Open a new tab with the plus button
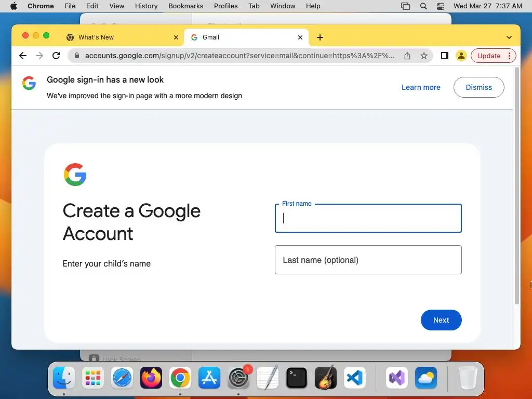Image resolution: width=532 pixels, height=399 pixels. [320, 37]
